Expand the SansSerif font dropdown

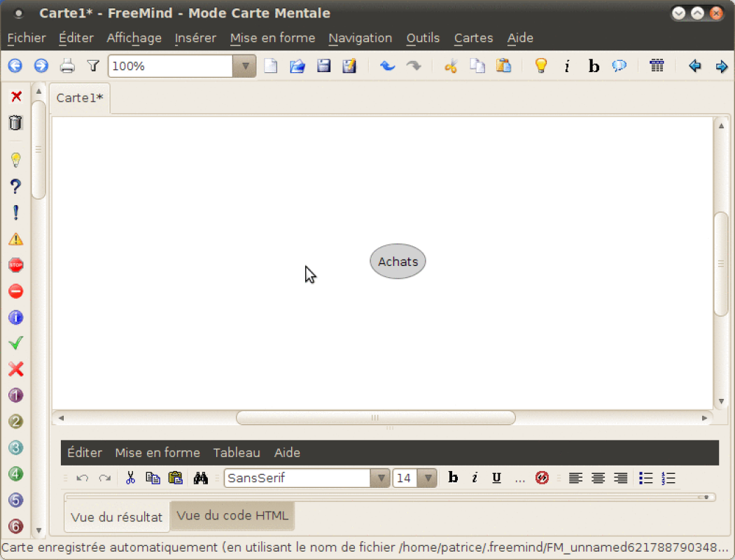(380, 478)
